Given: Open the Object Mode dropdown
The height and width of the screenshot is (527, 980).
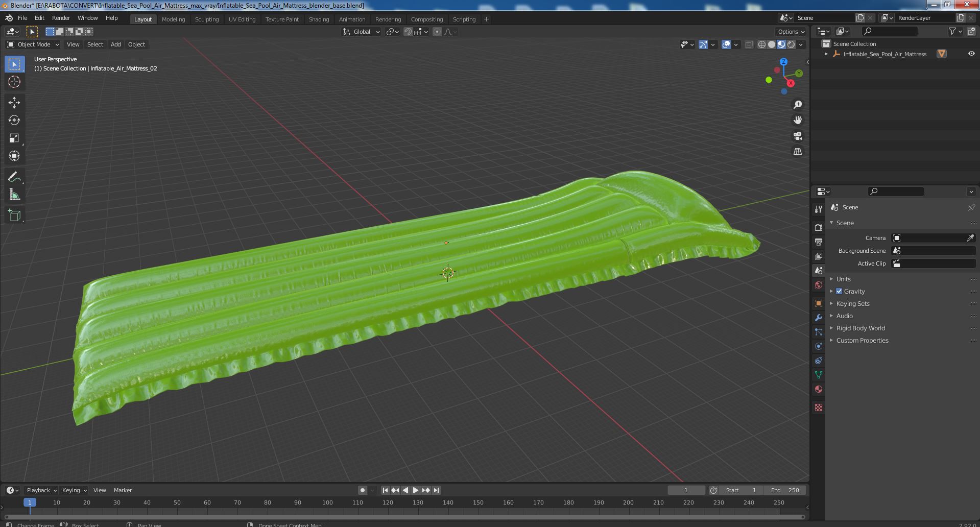Looking at the screenshot, I should point(33,44).
